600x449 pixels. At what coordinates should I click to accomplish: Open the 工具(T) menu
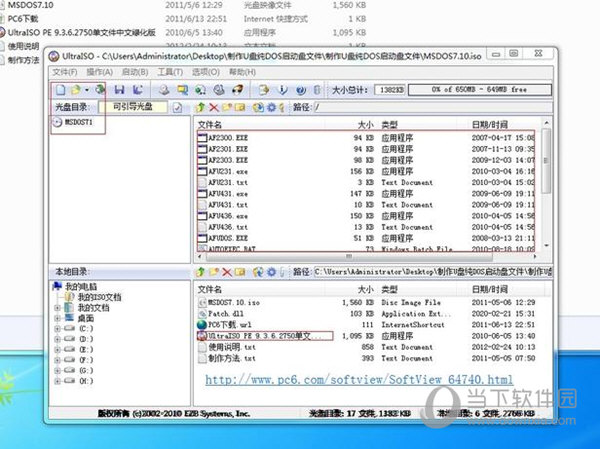click(170, 72)
